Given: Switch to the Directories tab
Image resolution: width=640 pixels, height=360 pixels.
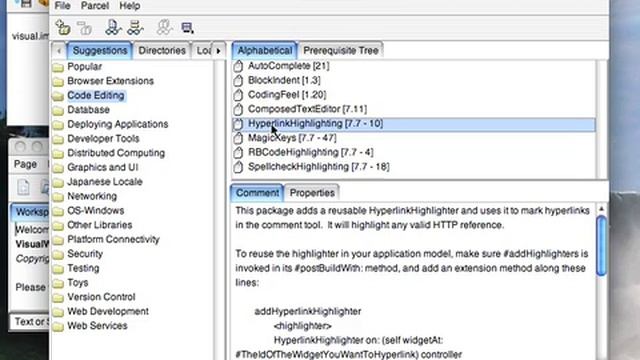Looking at the screenshot, I should (162, 51).
